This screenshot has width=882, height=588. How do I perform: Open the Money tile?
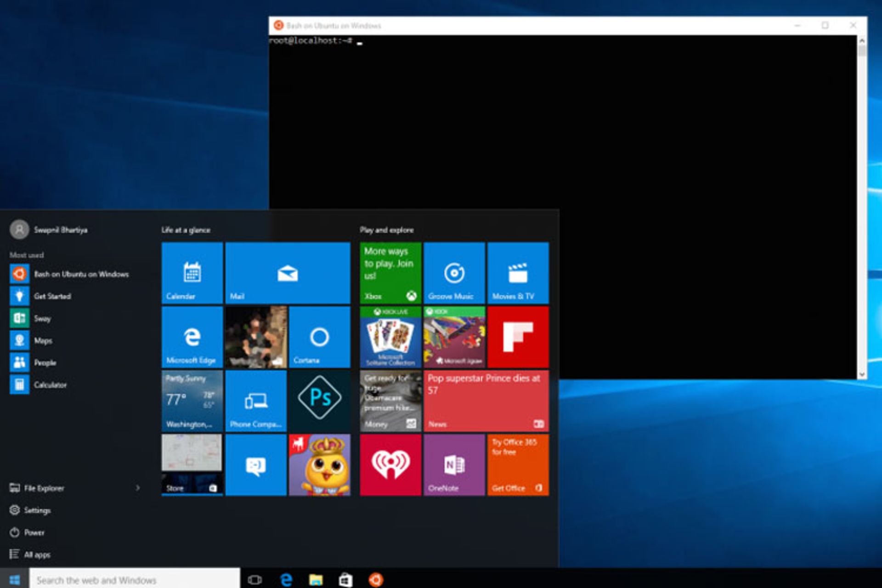(390, 401)
